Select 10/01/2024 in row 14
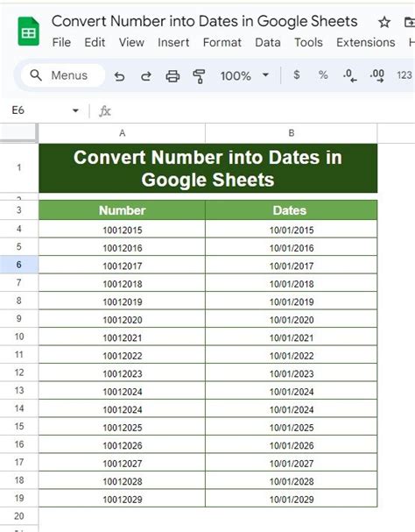Image resolution: width=415 pixels, height=532 pixels. coord(292,408)
